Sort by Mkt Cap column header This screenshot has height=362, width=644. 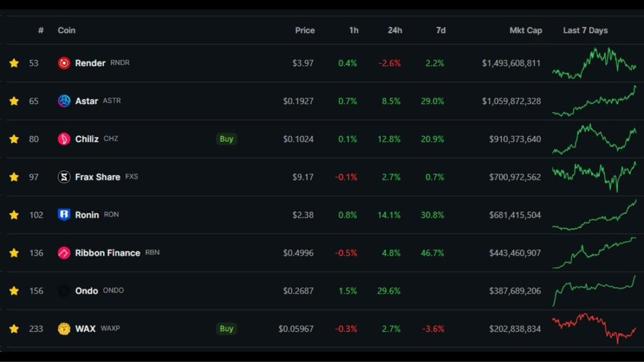525,30
